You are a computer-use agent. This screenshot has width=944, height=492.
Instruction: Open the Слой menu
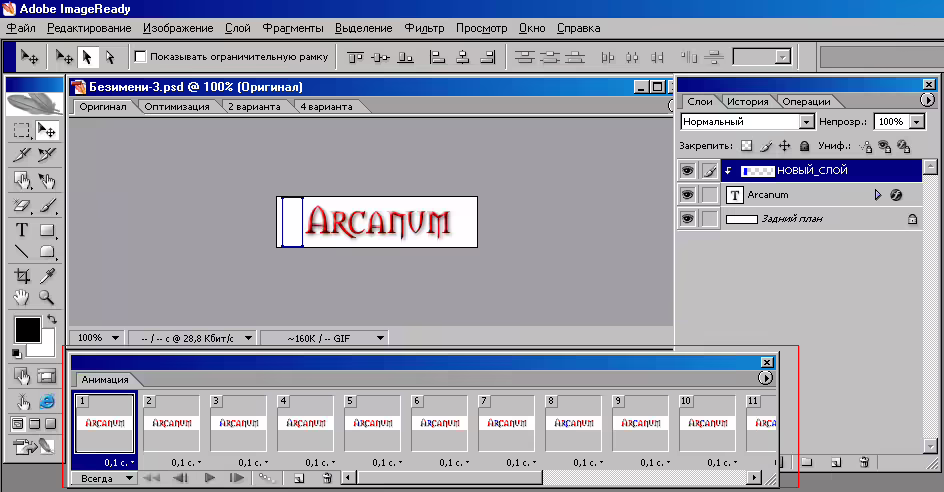238,28
